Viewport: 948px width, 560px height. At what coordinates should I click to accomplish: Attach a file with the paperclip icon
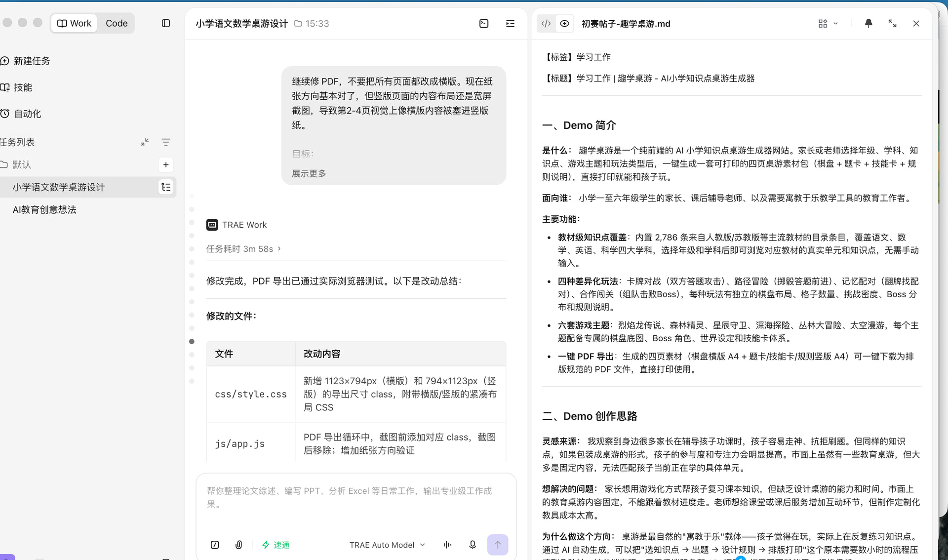coord(238,545)
